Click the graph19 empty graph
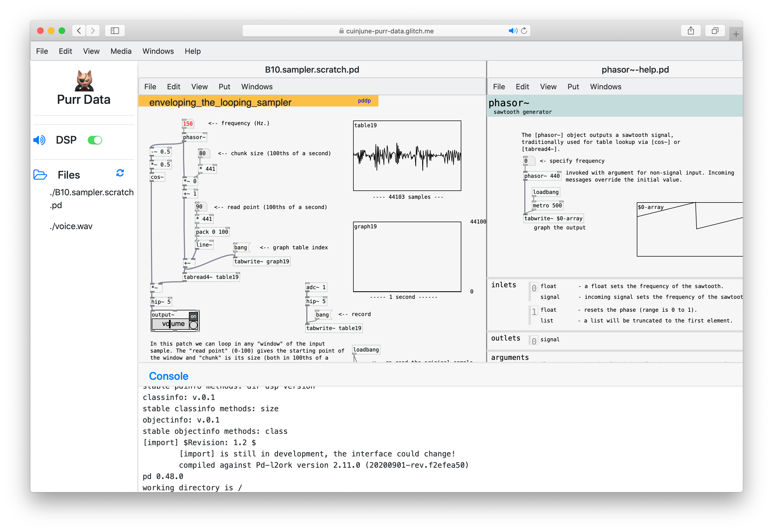 point(407,257)
